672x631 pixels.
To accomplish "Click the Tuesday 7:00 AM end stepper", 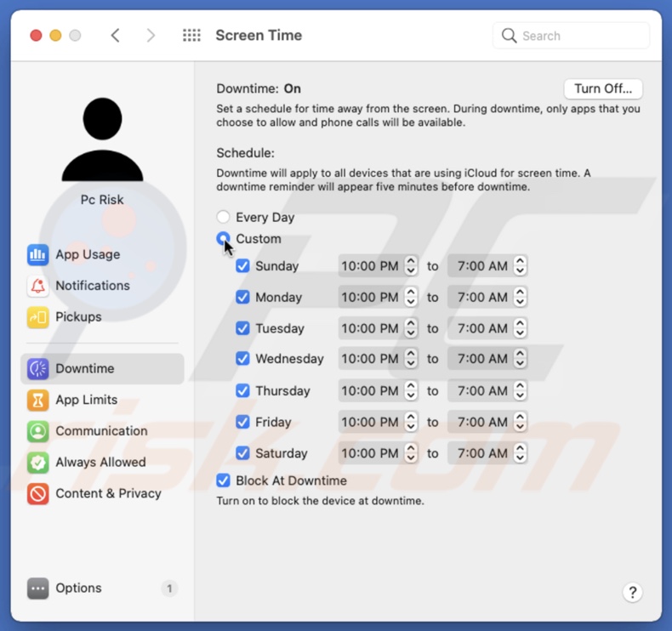I will 520,328.
